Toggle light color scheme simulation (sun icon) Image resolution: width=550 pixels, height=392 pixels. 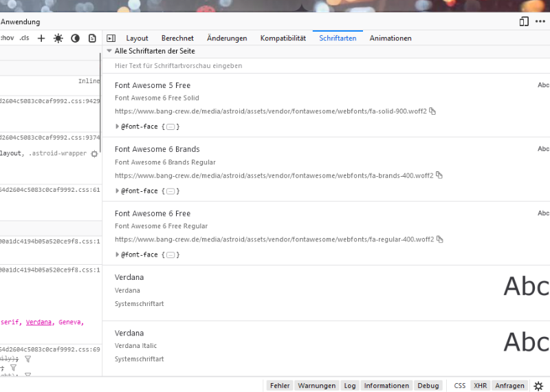58,39
